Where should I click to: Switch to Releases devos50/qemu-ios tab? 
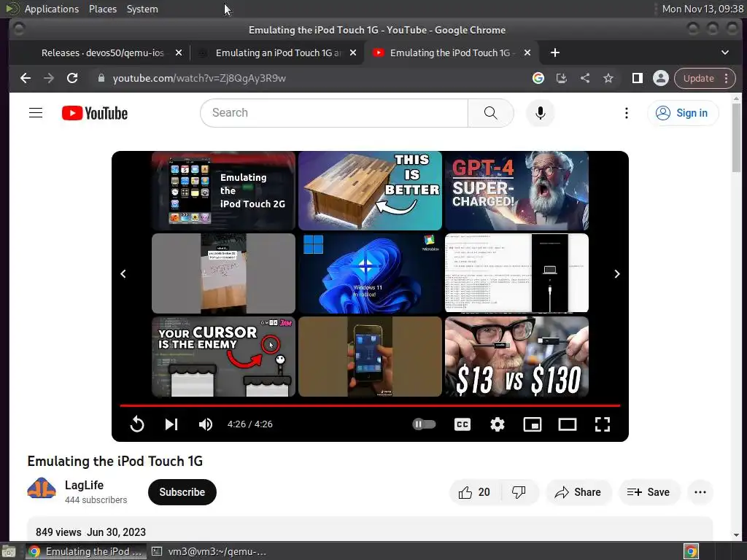[x=102, y=52]
